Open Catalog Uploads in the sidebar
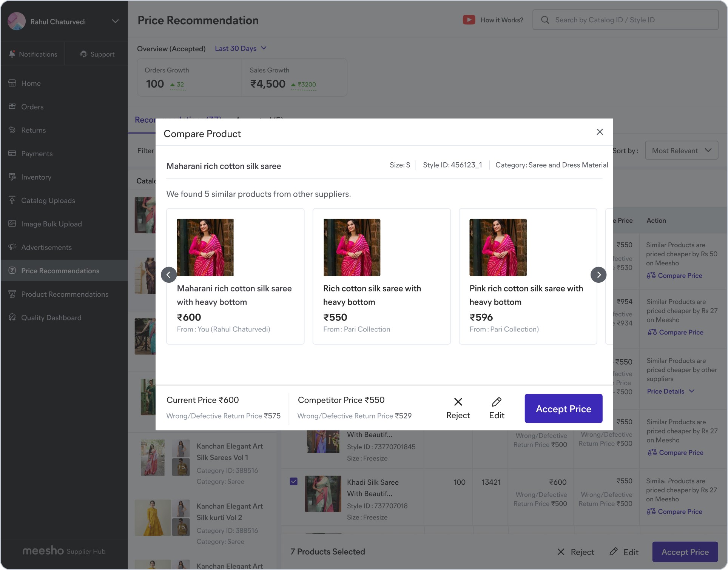 (64, 200)
